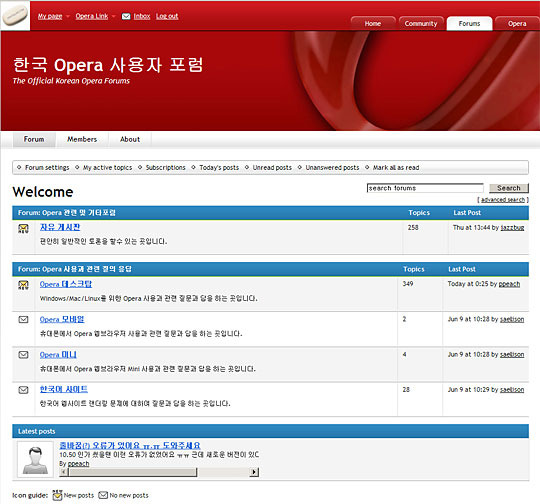
Task: Click the 349 topics count
Action: point(408,284)
